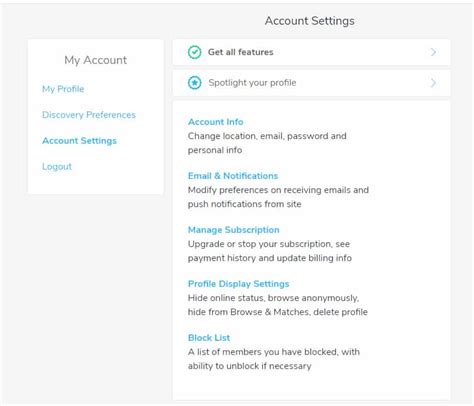The height and width of the screenshot is (406, 474).
Task: Select Account Settings in the sidebar
Action: pos(79,141)
